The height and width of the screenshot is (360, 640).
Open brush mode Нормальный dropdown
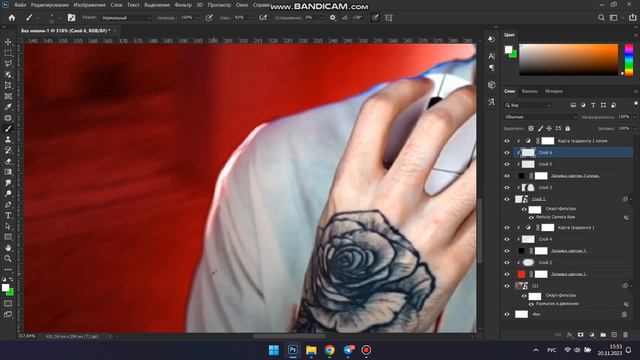(x=126, y=18)
